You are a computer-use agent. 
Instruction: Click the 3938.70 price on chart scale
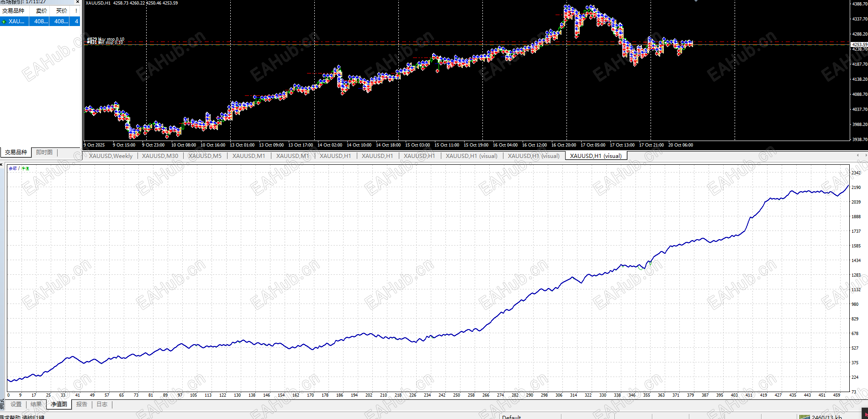[x=860, y=139]
